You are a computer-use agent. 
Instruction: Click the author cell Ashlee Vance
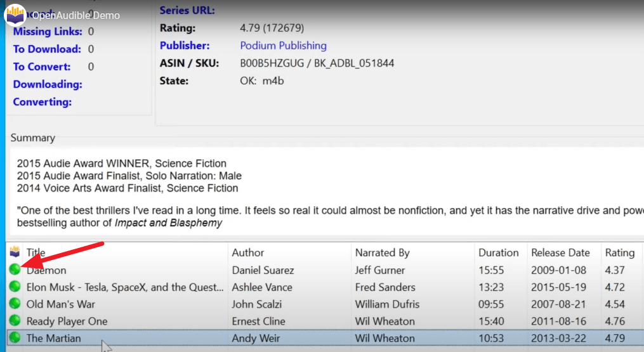point(262,287)
